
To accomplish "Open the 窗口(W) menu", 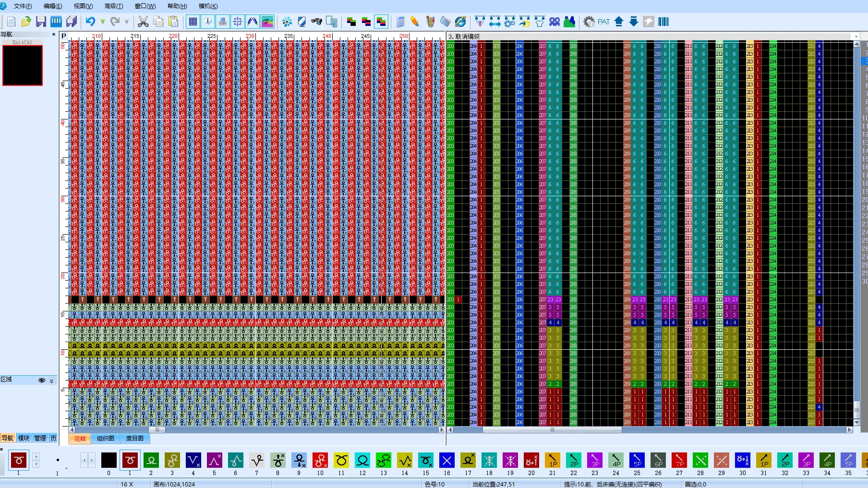I will [145, 6].
